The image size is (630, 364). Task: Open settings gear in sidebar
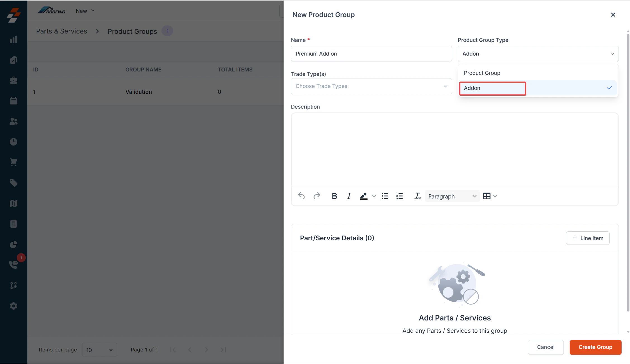point(13,306)
